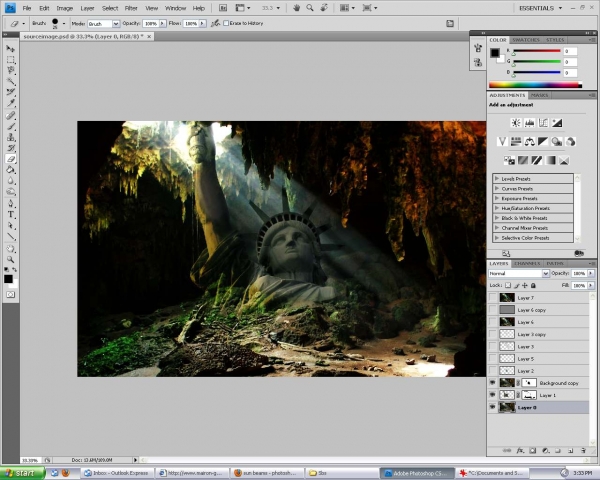Select the Eyedropper tool

point(11,103)
